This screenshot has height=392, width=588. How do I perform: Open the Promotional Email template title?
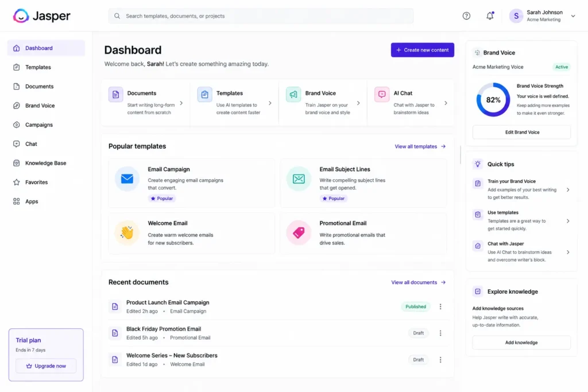(x=343, y=223)
